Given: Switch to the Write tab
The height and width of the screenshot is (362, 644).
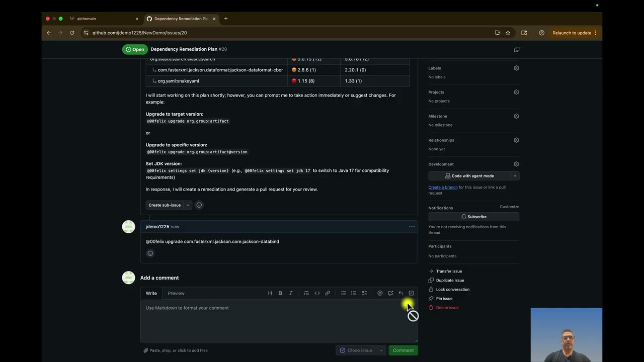Looking at the screenshot, I should click(x=151, y=293).
